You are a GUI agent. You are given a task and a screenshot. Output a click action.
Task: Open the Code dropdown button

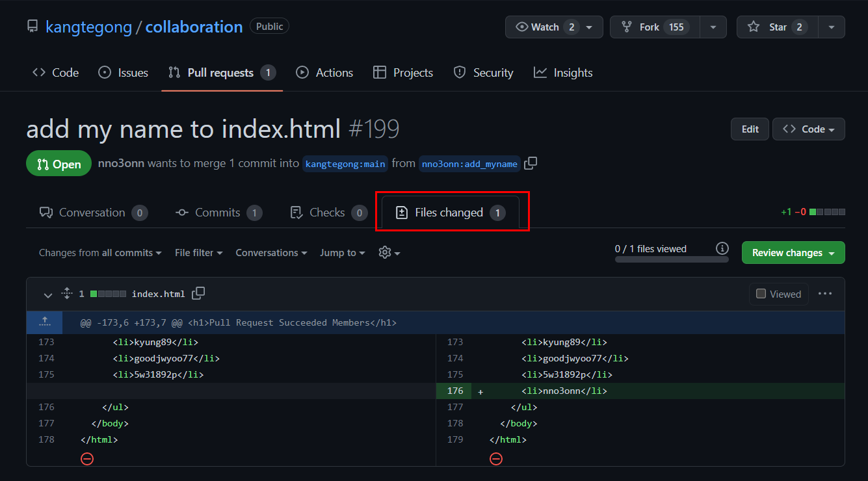click(808, 129)
